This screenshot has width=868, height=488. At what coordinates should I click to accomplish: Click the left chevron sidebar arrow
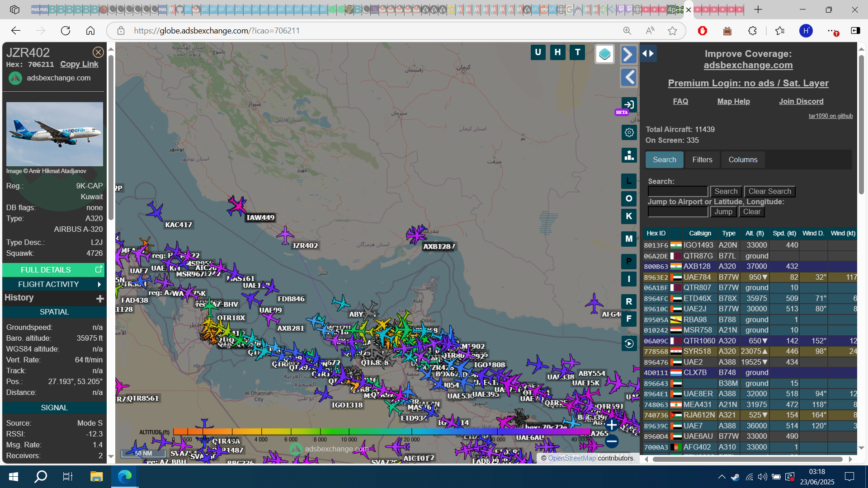coord(628,77)
